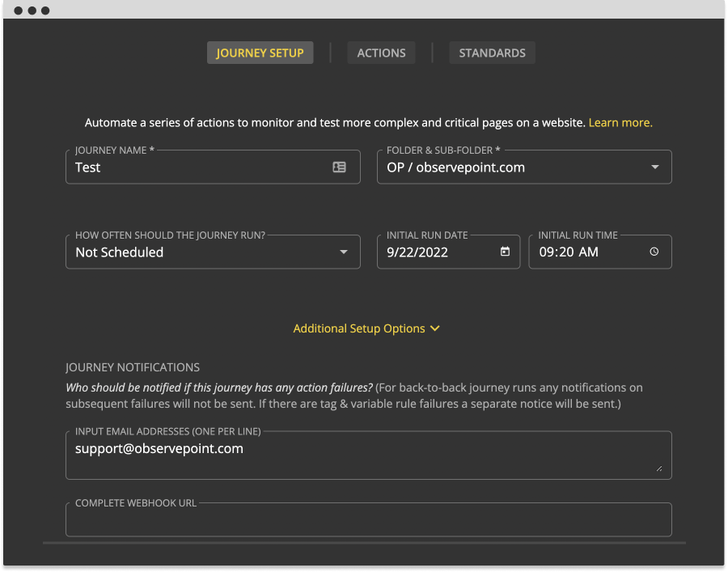Open the Folder & Sub-Folder dropdown
The image size is (728, 572).
524,167
